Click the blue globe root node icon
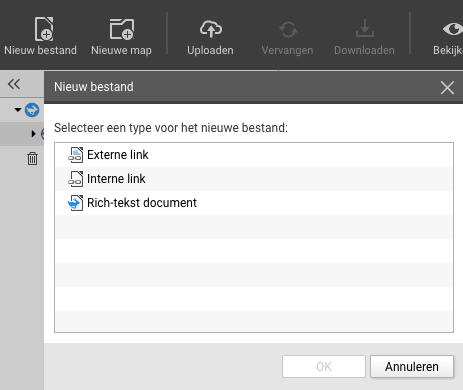 click(x=32, y=110)
